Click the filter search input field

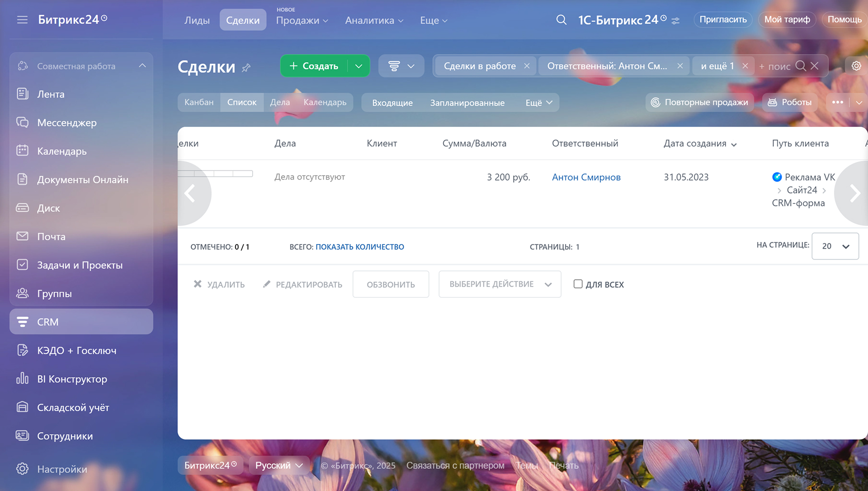point(776,66)
